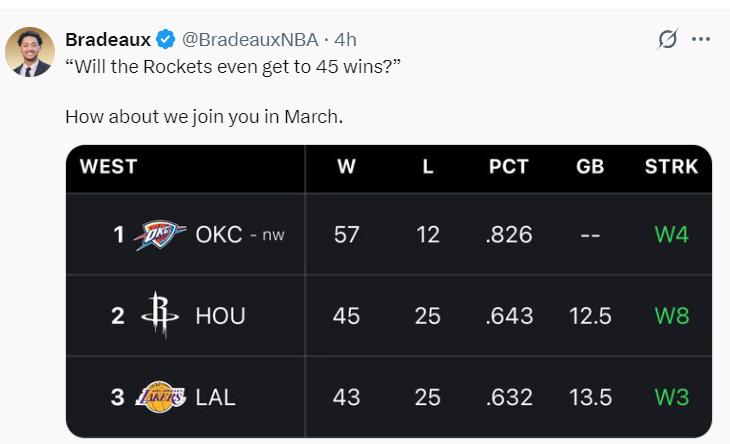The image size is (730, 444).
Task: Click the STRK column header
Action: (x=671, y=167)
